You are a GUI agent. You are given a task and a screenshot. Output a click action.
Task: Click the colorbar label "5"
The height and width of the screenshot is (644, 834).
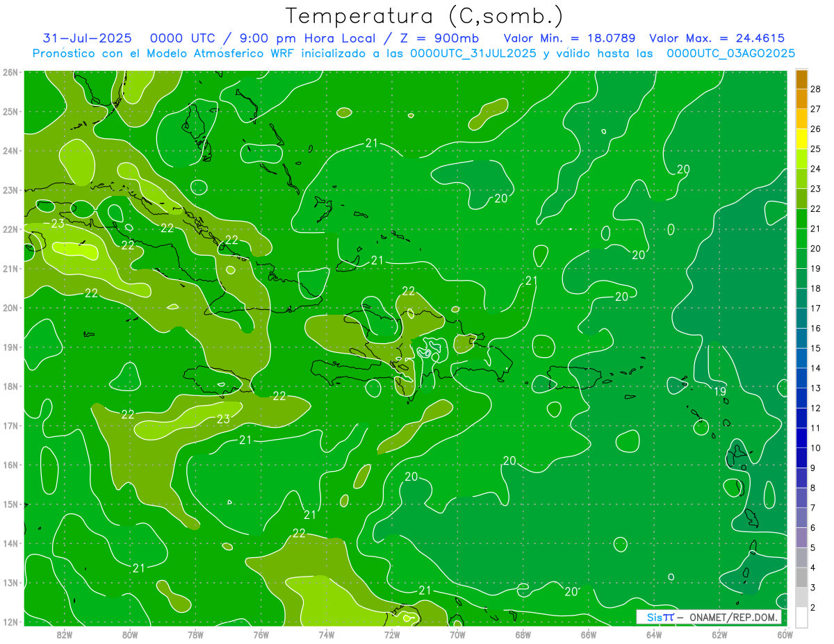point(813,548)
